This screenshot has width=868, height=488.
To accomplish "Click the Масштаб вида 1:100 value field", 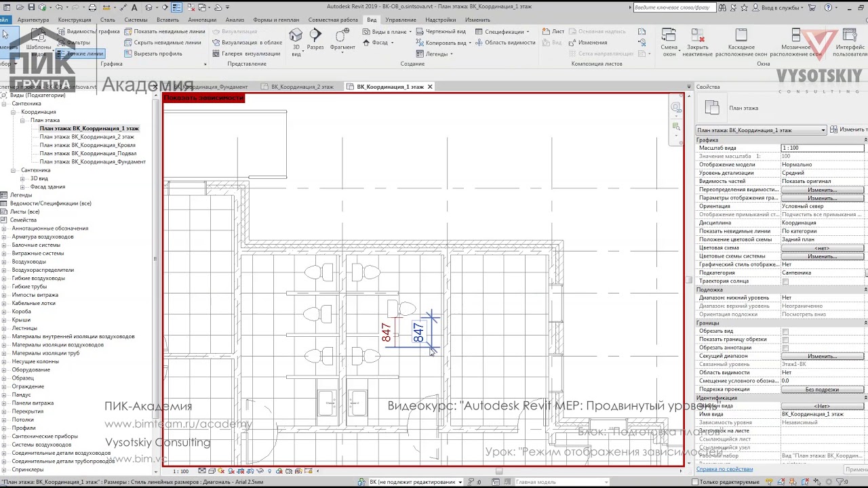I will click(823, 148).
